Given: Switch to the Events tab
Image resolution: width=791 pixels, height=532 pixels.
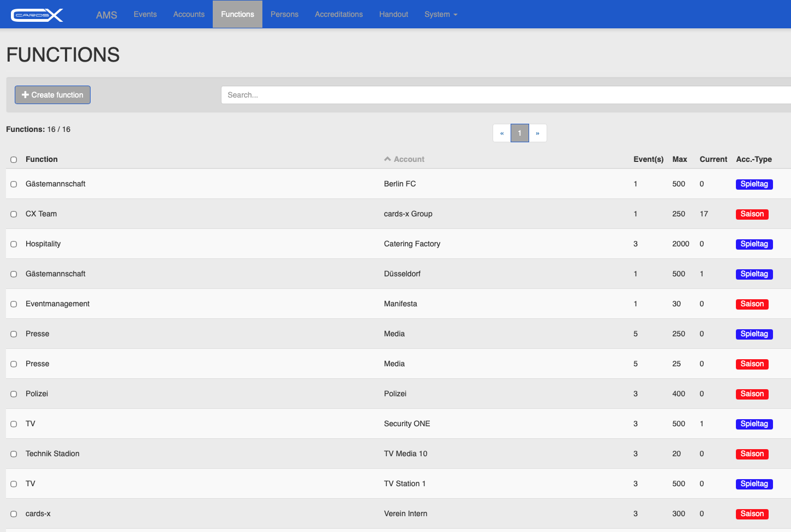Looking at the screenshot, I should click(145, 14).
